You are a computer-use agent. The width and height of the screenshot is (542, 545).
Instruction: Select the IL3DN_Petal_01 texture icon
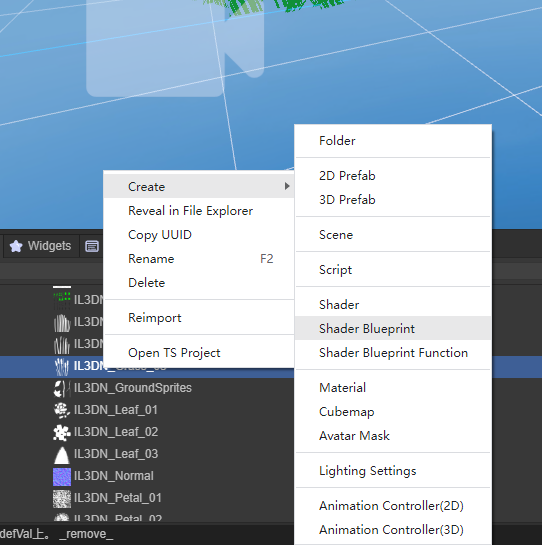click(62, 498)
